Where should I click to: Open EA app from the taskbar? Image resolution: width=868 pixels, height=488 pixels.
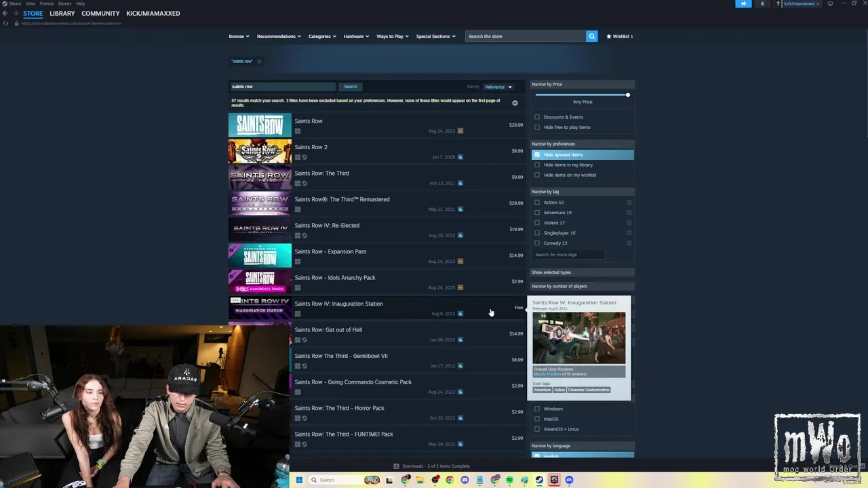[569, 480]
